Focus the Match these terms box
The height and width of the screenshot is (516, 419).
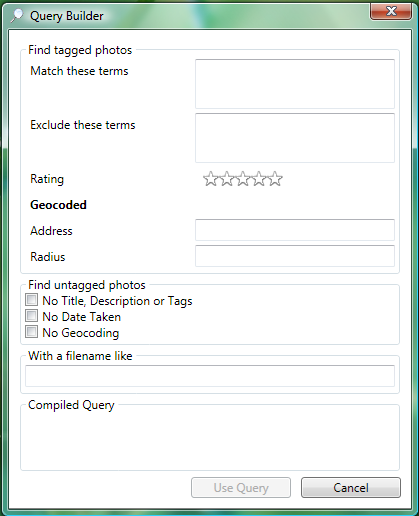click(295, 84)
